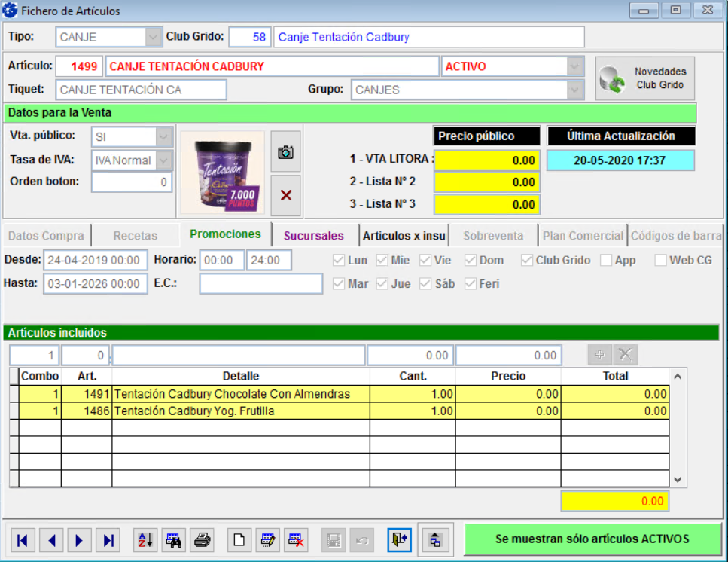Click the Club Grido number field
728x562 pixels.
click(249, 37)
